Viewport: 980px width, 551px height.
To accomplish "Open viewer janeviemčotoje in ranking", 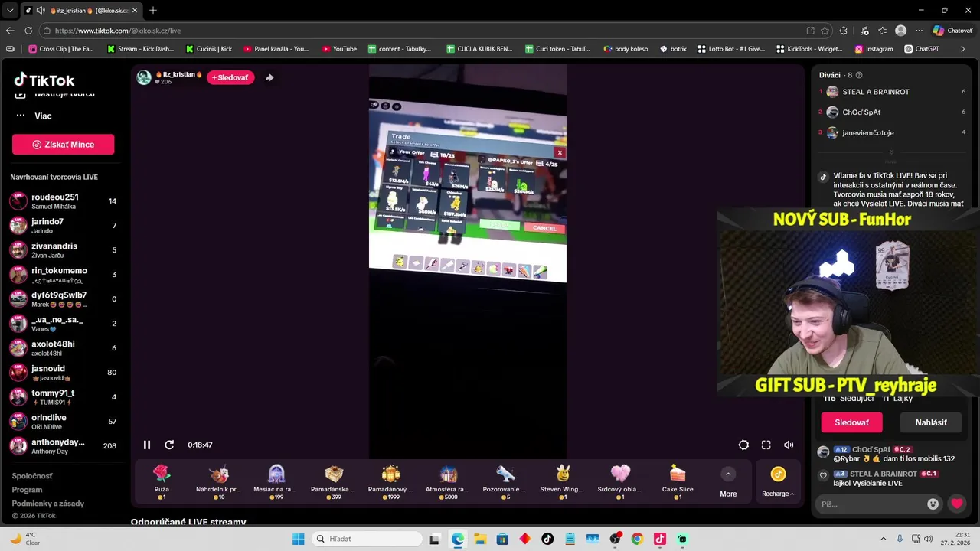I will point(867,132).
